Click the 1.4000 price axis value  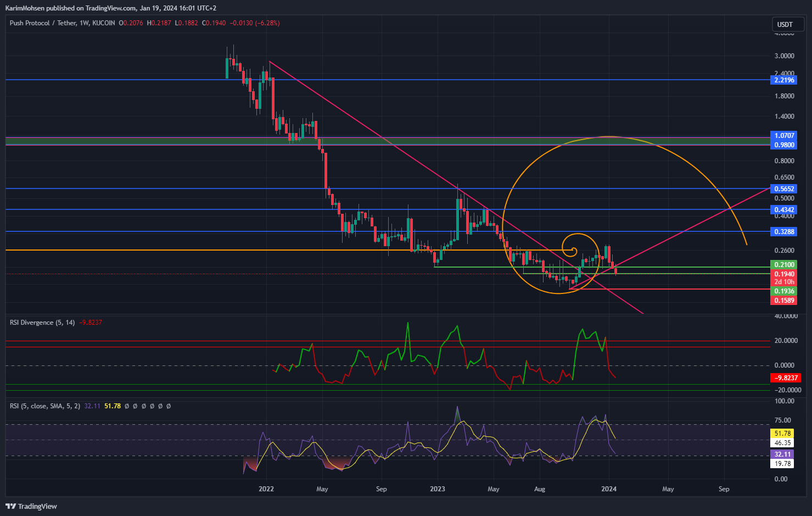(x=784, y=116)
